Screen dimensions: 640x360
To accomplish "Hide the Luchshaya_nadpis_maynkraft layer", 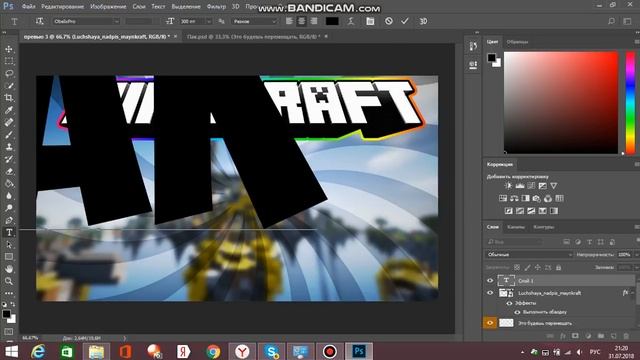I will pos(490,293).
